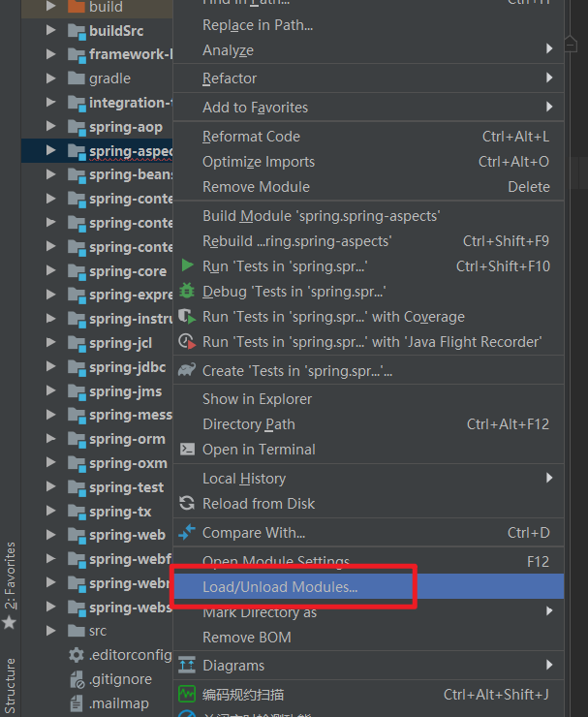The image size is (588, 717).
Task: Select Replace in Path... menu entry
Action: pos(368,25)
